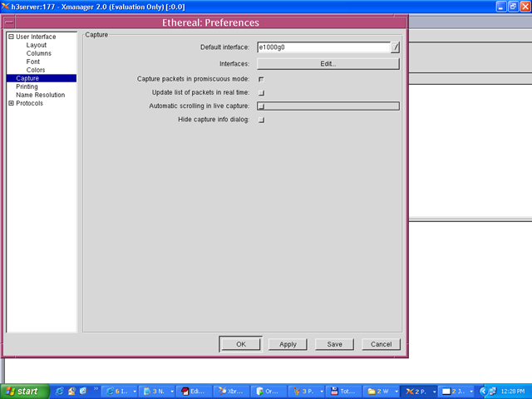Expand quick launch overflow chevron

(96, 389)
